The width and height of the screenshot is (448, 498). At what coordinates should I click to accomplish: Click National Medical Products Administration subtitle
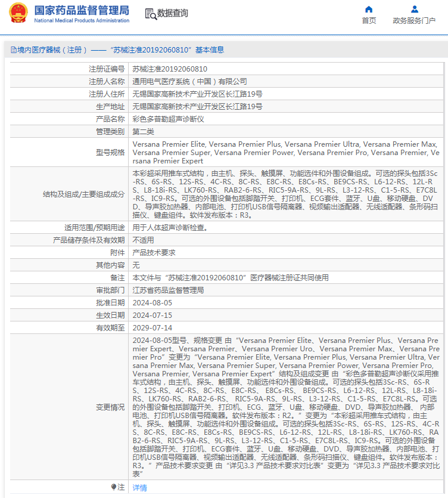click(x=82, y=21)
